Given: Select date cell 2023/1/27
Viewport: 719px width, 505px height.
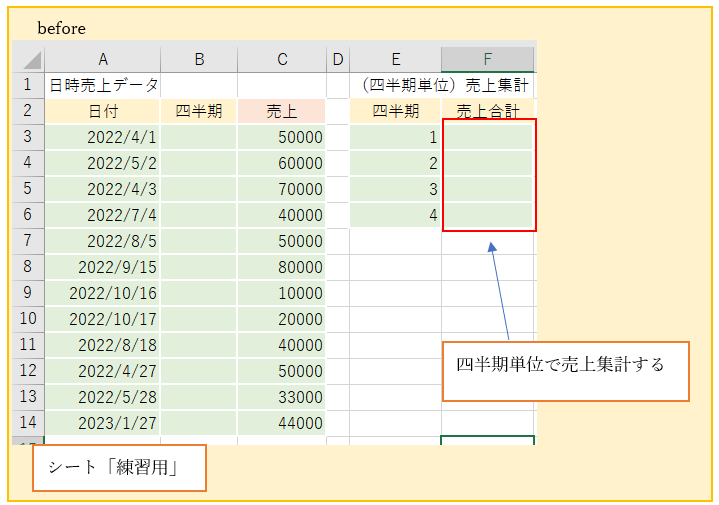Looking at the screenshot, I should (x=103, y=423).
